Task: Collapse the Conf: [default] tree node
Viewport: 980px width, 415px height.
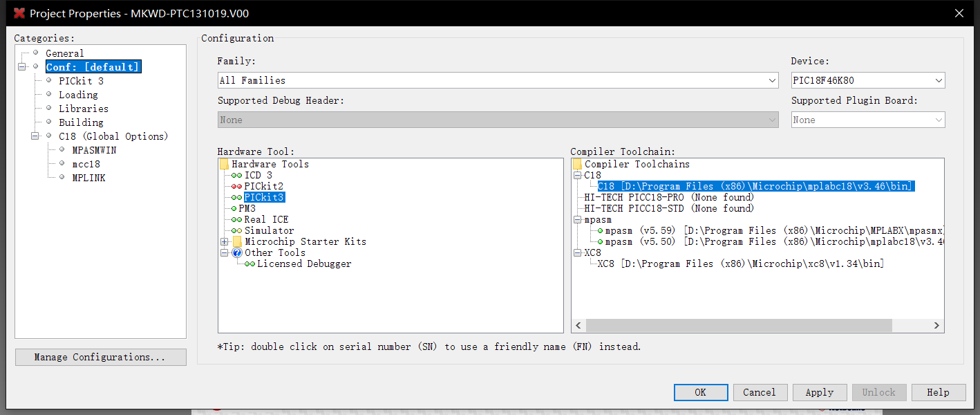Action: click(x=22, y=67)
